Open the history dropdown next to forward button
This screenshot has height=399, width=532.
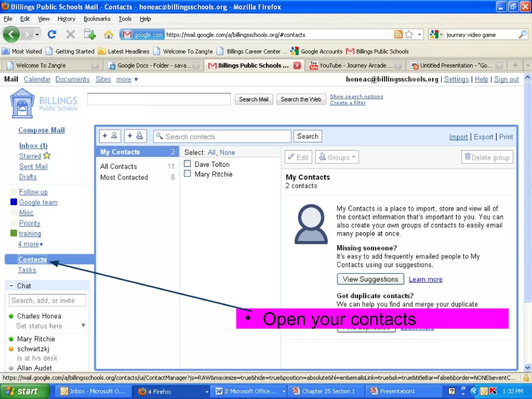(37, 35)
